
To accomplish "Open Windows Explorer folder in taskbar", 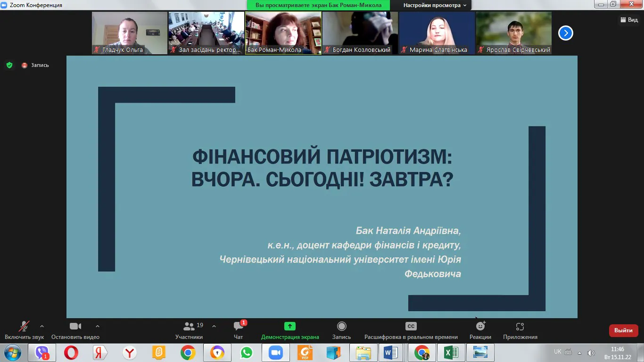I will click(363, 353).
